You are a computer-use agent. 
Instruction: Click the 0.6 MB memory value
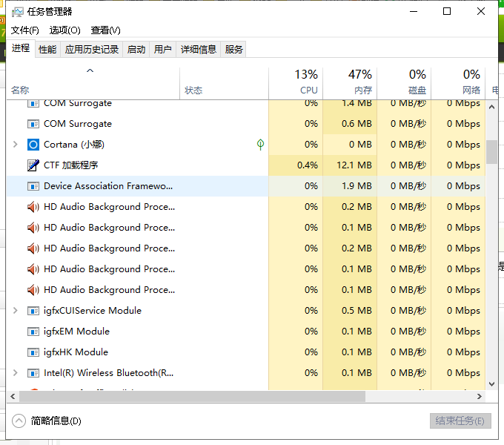(x=357, y=124)
